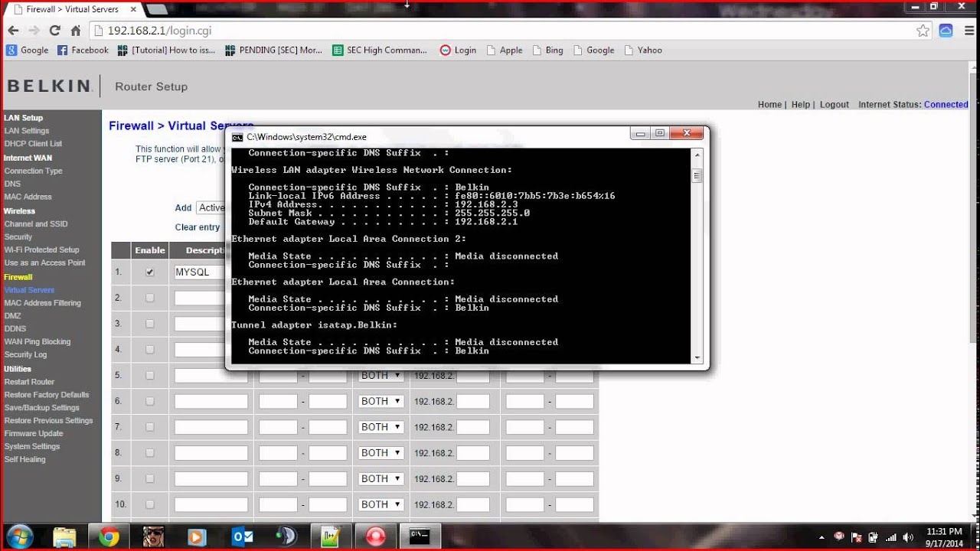Screen dimensions: 980x551
Task: Open Connection Type in the sidebar
Action: pyautogui.click(x=33, y=171)
